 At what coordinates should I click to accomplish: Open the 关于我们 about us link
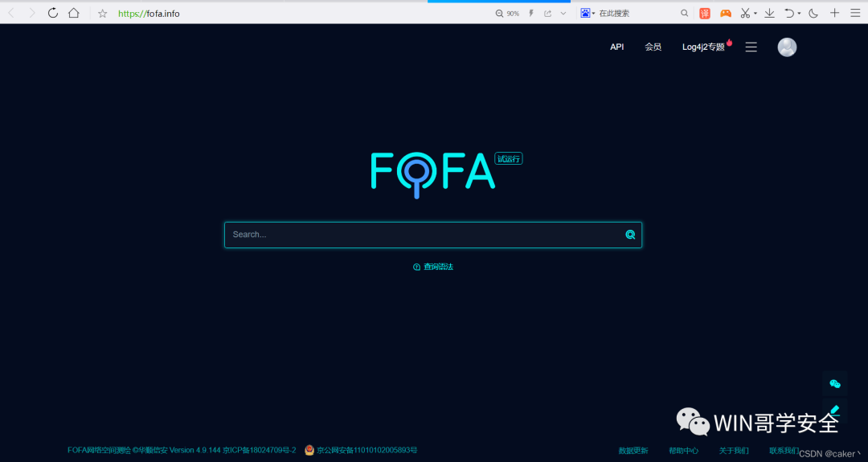(734, 451)
